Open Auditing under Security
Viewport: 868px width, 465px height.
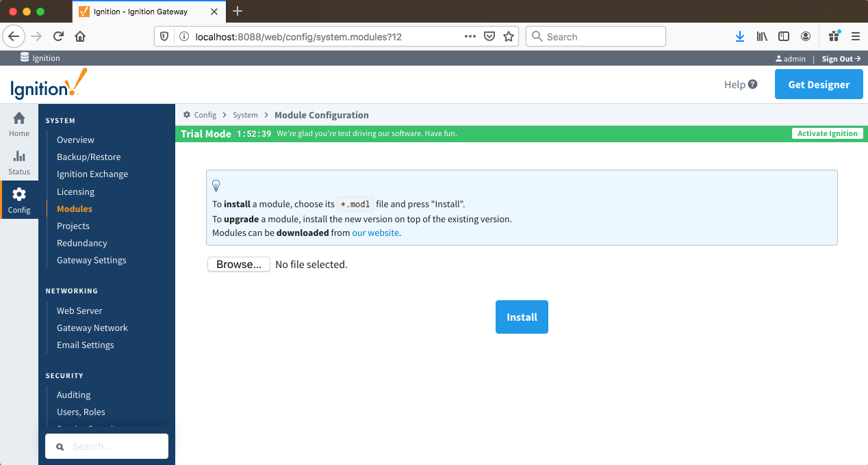74,395
